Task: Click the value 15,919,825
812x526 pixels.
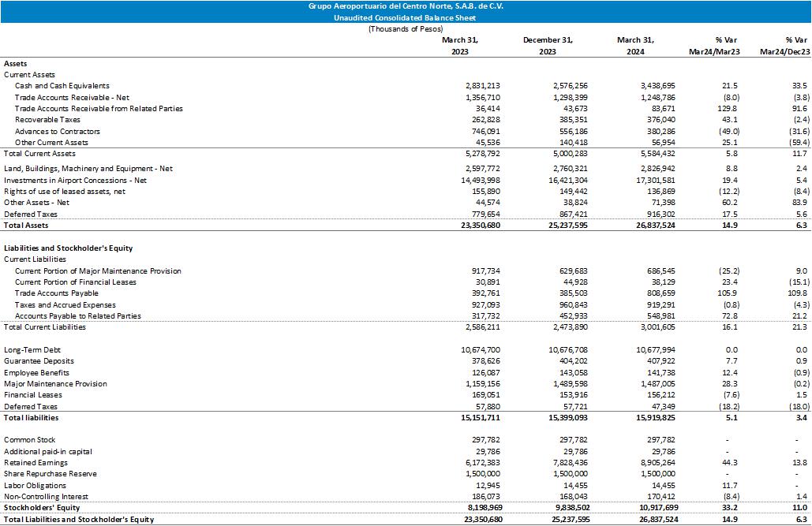Action: (656, 418)
